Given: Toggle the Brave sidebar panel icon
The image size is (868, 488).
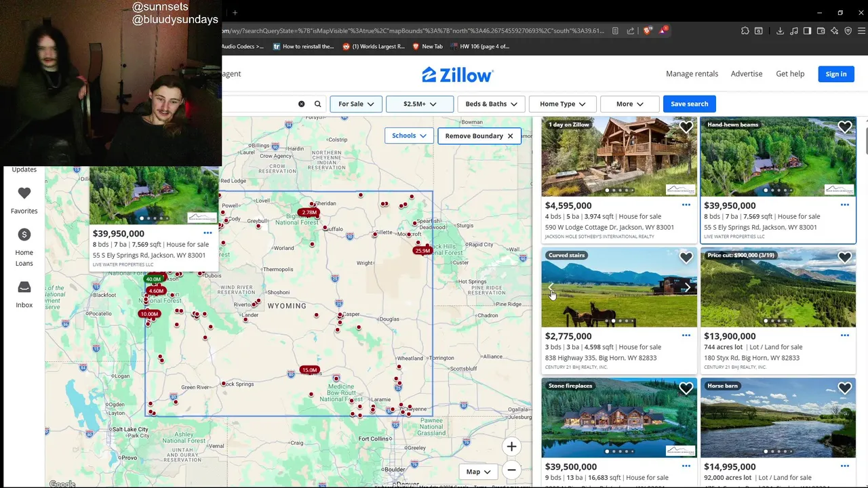Looking at the screenshot, I should (x=807, y=30).
